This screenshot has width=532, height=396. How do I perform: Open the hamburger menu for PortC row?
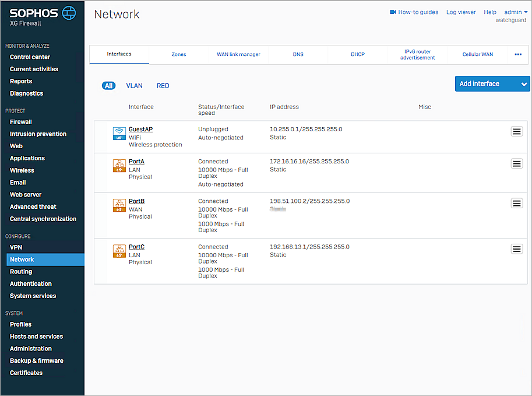[x=516, y=249]
